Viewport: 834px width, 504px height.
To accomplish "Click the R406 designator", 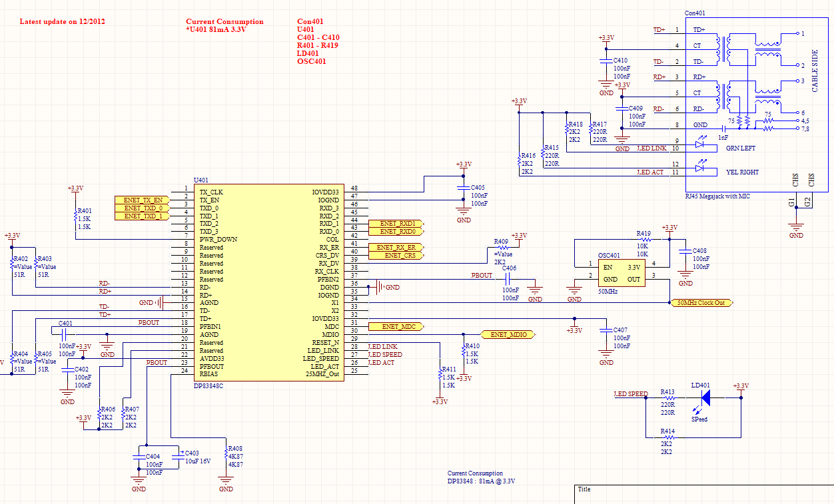I will 107,409.
